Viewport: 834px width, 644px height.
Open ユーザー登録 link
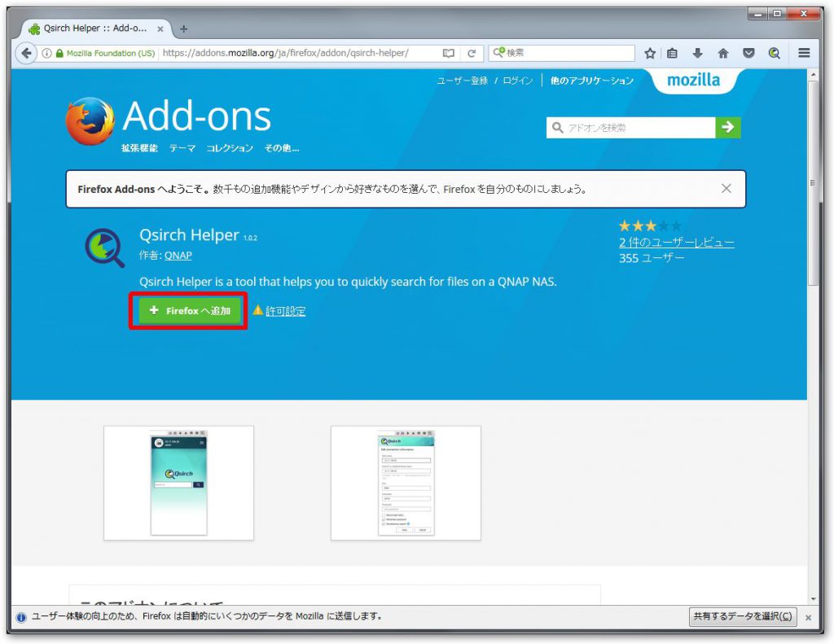click(462, 81)
